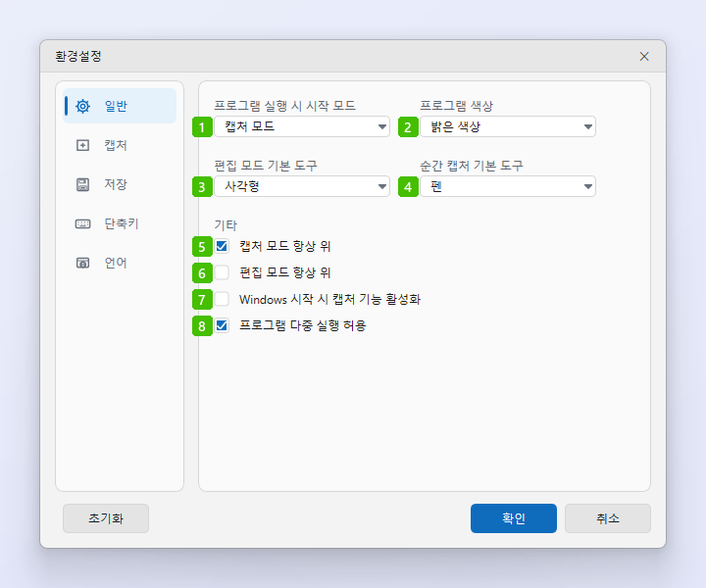Click the 단축키 keyboard icon
This screenshot has width=706, height=588.
tap(82, 223)
